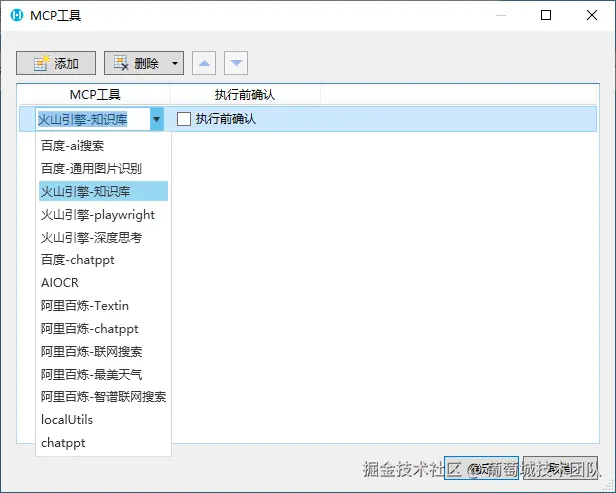Collapse the MCP tool combo box arrow
The image size is (616, 493).
(x=156, y=119)
